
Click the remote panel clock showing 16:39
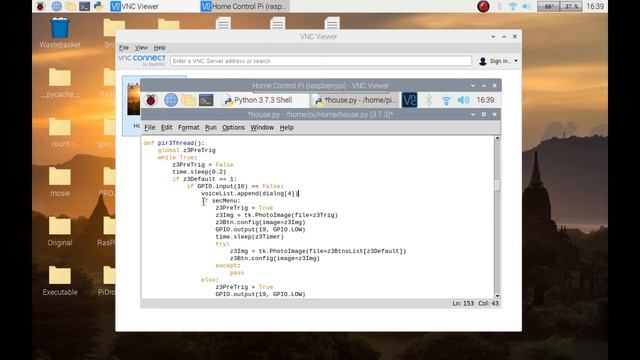(x=485, y=100)
